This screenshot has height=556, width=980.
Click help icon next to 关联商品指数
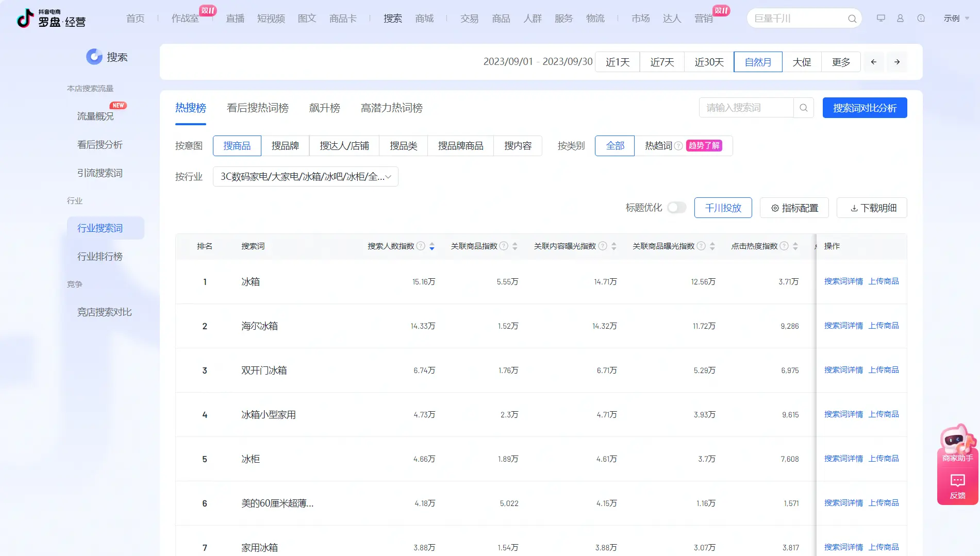(x=504, y=246)
